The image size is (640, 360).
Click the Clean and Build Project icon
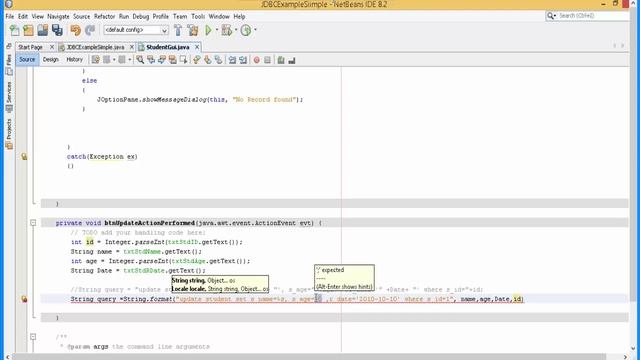[193, 30]
